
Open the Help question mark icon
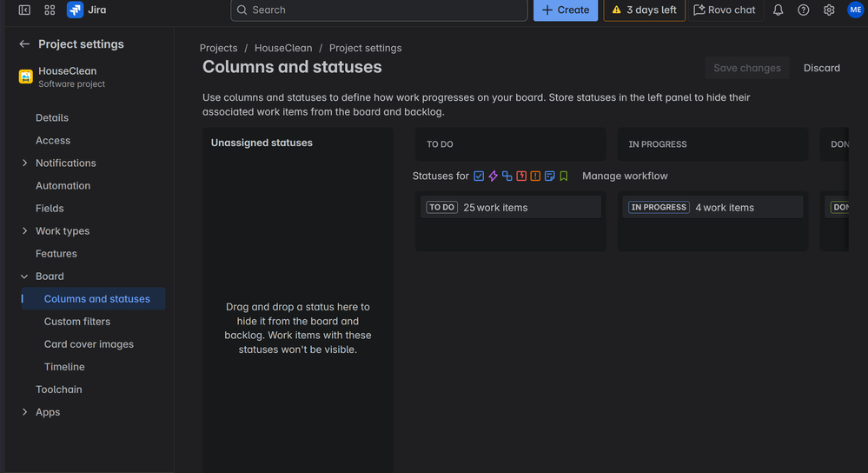click(x=803, y=10)
